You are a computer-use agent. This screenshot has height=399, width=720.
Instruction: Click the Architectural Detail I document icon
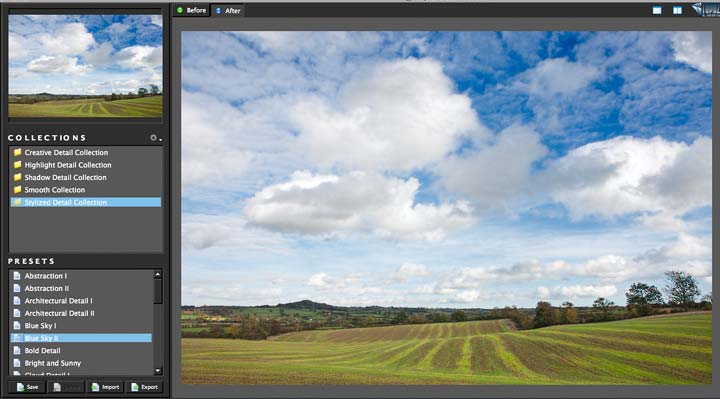coord(17,300)
